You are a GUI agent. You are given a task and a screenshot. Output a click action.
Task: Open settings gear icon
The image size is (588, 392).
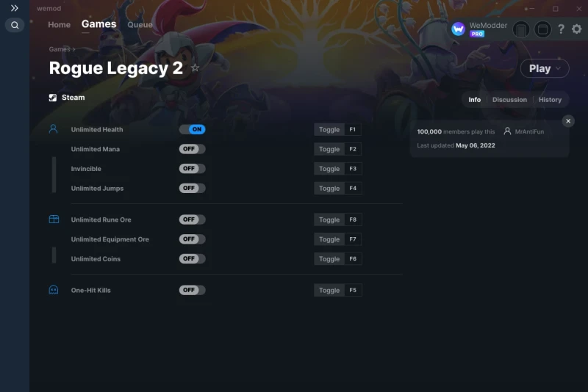[x=577, y=29]
